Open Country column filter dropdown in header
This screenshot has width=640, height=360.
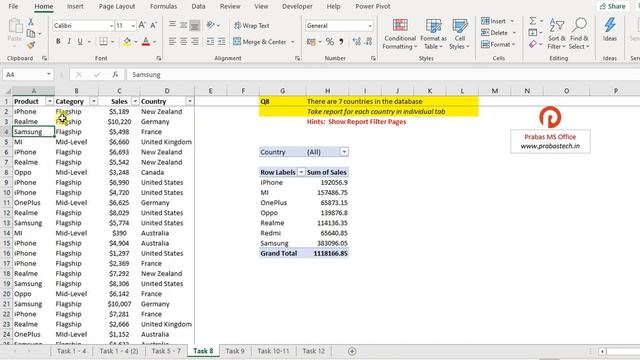click(189, 101)
